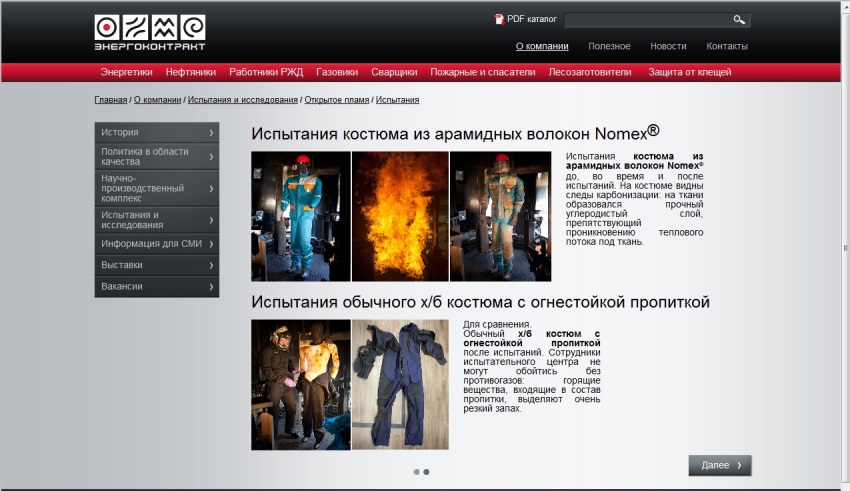
Task: Open the Новости menu
Action: [x=668, y=46]
